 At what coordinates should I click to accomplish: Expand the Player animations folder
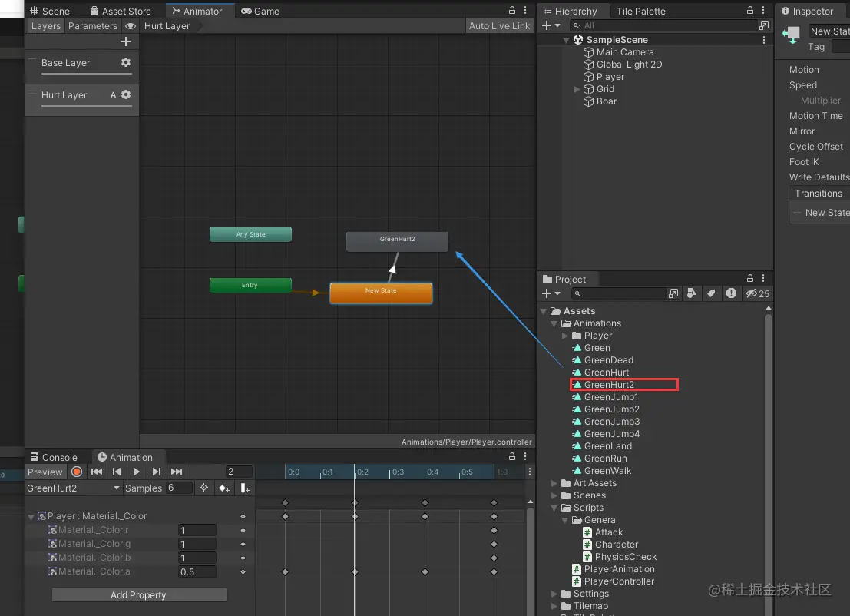pos(565,336)
